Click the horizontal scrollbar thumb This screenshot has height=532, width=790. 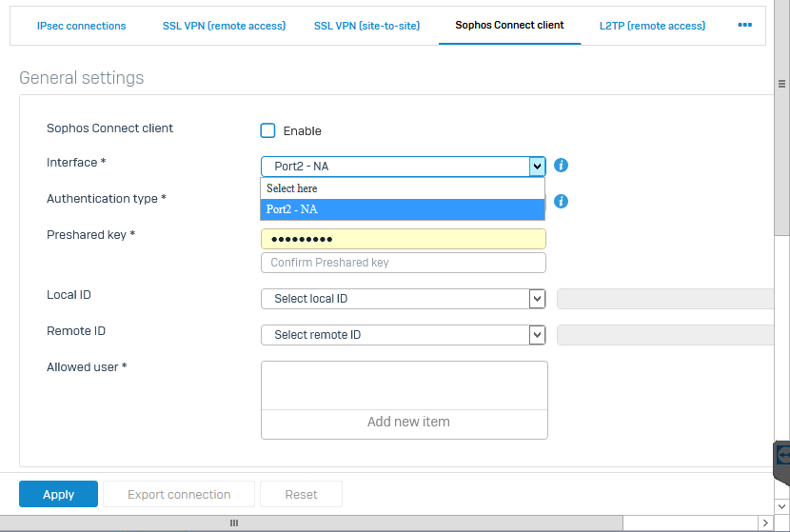(311, 522)
